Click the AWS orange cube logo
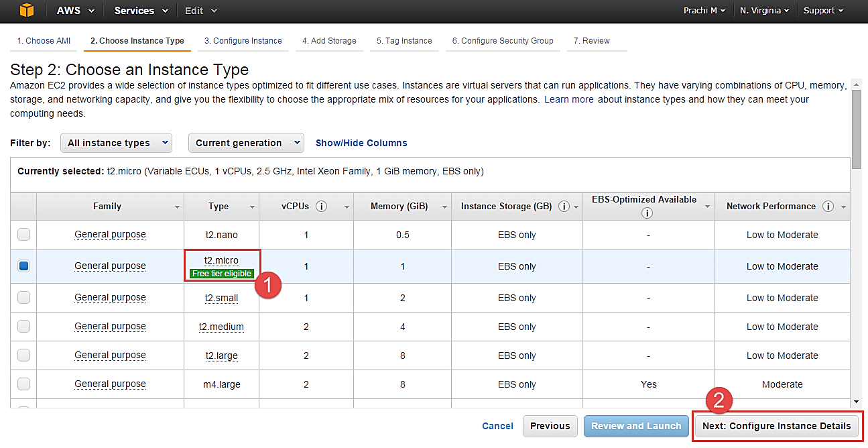This screenshot has width=868, height=448. tap(27, 11)
